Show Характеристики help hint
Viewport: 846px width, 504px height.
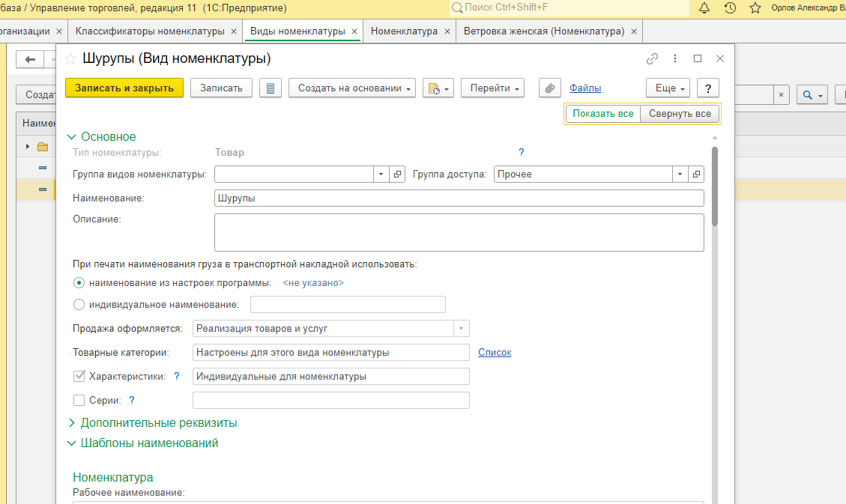click(x=176, y=376)
